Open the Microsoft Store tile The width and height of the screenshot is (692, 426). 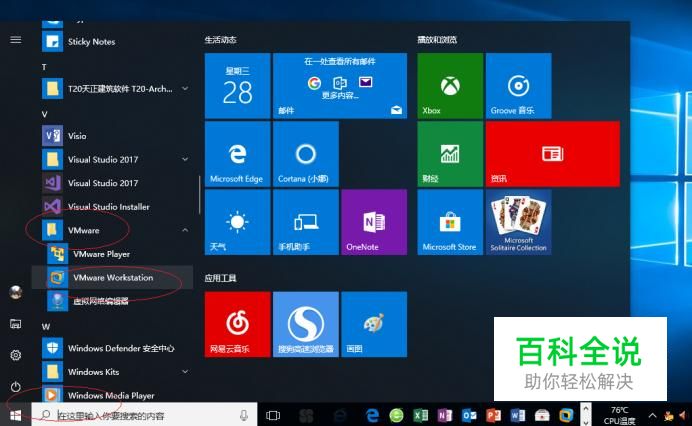(x=450, y=222)
